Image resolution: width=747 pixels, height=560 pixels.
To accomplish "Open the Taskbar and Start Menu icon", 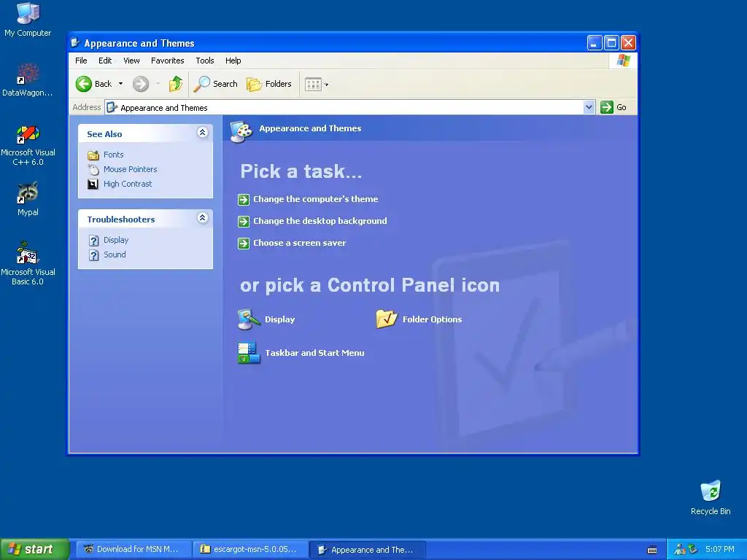I will point(249,353).
